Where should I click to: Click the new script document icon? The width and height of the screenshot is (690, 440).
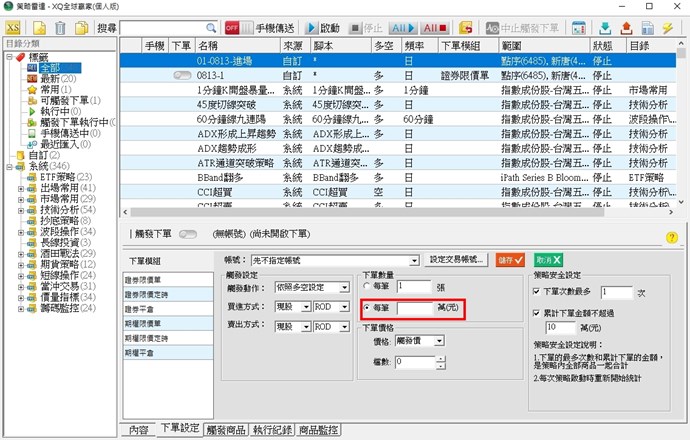tap(39, 27)
